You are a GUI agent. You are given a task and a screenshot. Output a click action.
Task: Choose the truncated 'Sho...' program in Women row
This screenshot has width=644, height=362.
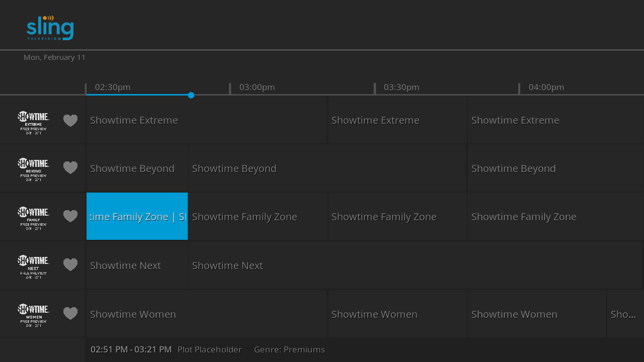[624, 314]
